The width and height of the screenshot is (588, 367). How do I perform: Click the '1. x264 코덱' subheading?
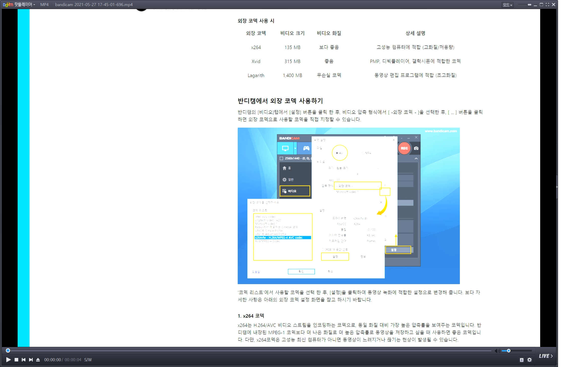click(x=251, y=316)
